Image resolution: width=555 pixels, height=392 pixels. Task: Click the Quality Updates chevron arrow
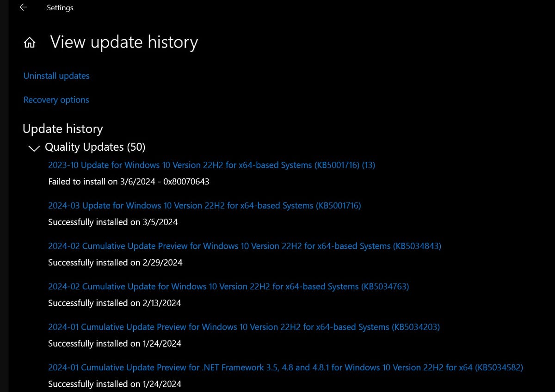tap(34, 148)
